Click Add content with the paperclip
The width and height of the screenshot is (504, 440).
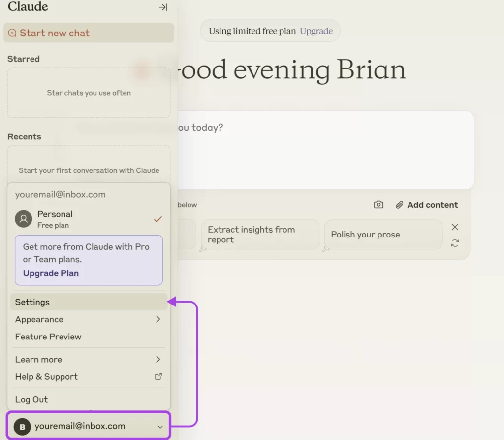[x=427, y=205]
